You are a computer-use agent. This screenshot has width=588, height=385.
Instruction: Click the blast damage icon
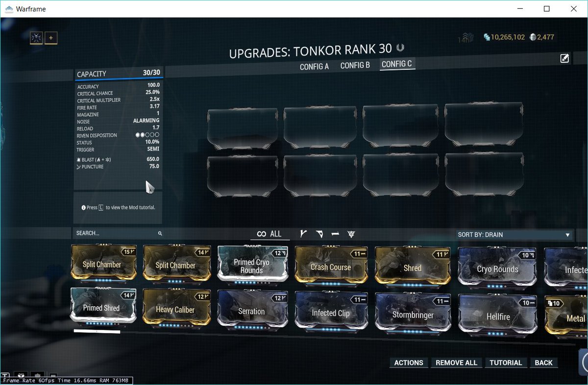pos(79,159)
